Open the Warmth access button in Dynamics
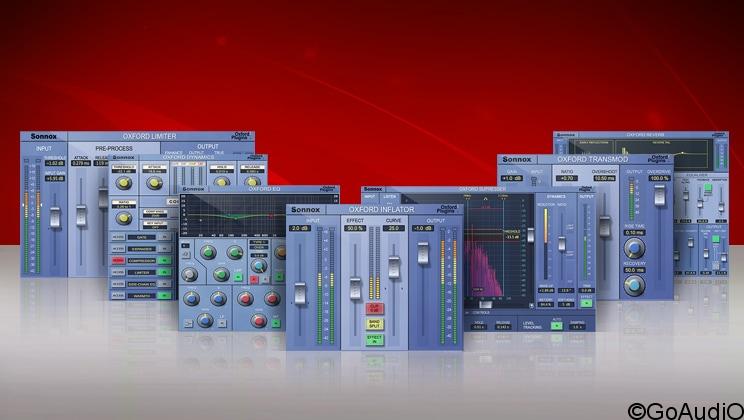Screen dimensions: 744x420 click(x=118, y=296)
